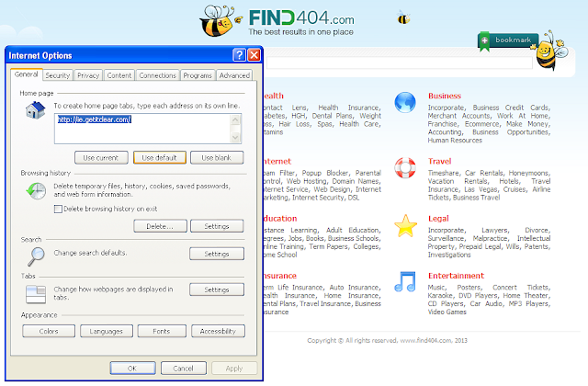The height and width of the screenshot is (386, 588).
Task: Click the Cancel button
Action: [184, 369]
